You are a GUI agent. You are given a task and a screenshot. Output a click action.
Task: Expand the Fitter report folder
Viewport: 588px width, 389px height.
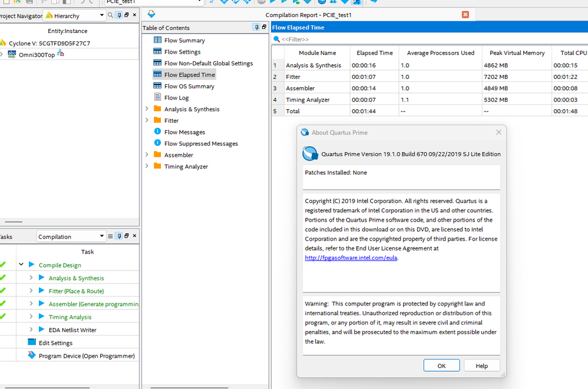(147, 120)
